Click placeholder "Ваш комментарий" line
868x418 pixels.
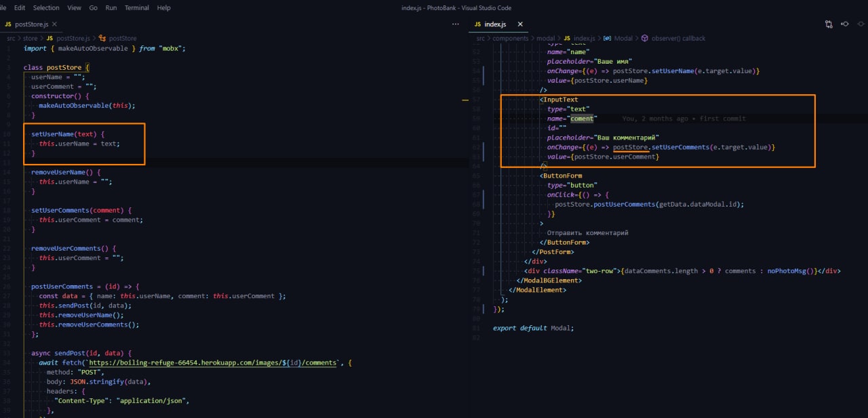click(603, 138)
